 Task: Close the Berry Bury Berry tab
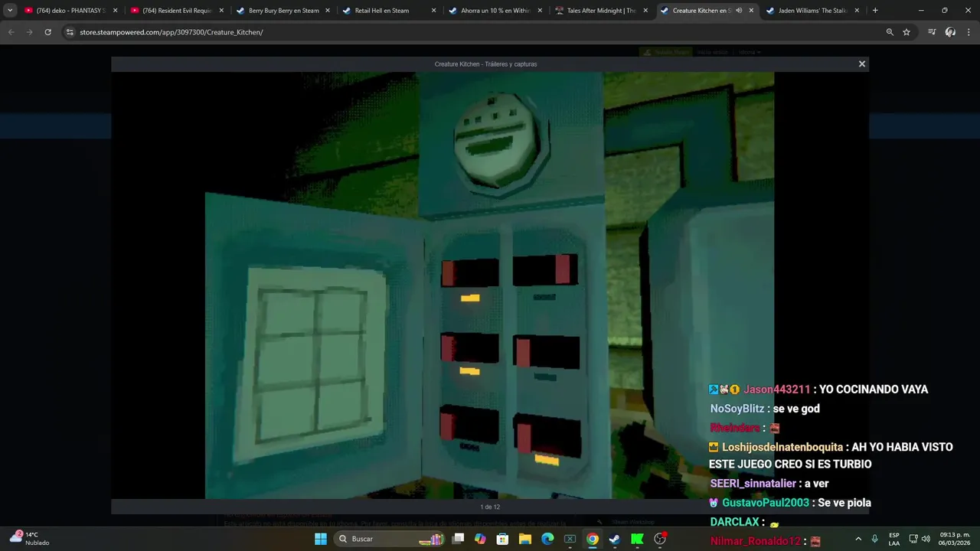327,11
